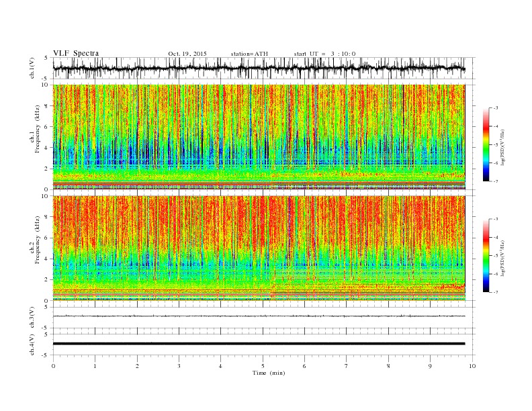Click the ch.2 spectrogram color scale bar

click(486, 255)
